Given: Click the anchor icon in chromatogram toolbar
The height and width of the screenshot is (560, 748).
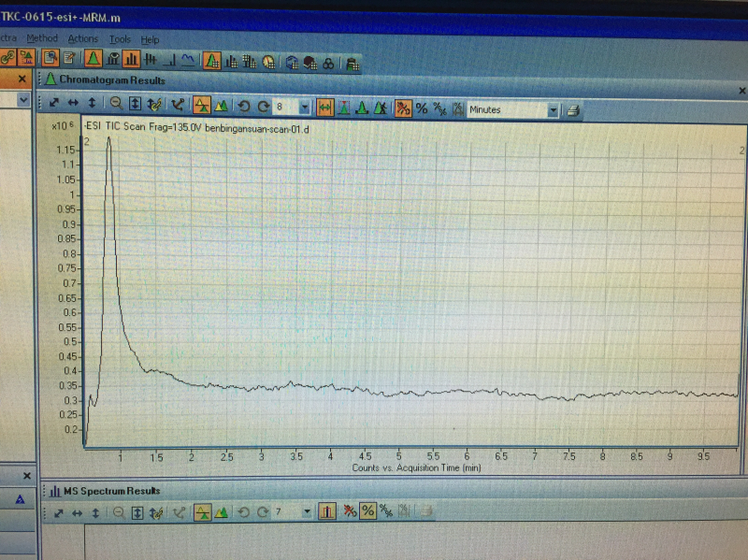Looking at the screenshot, I should coord(178,105).
